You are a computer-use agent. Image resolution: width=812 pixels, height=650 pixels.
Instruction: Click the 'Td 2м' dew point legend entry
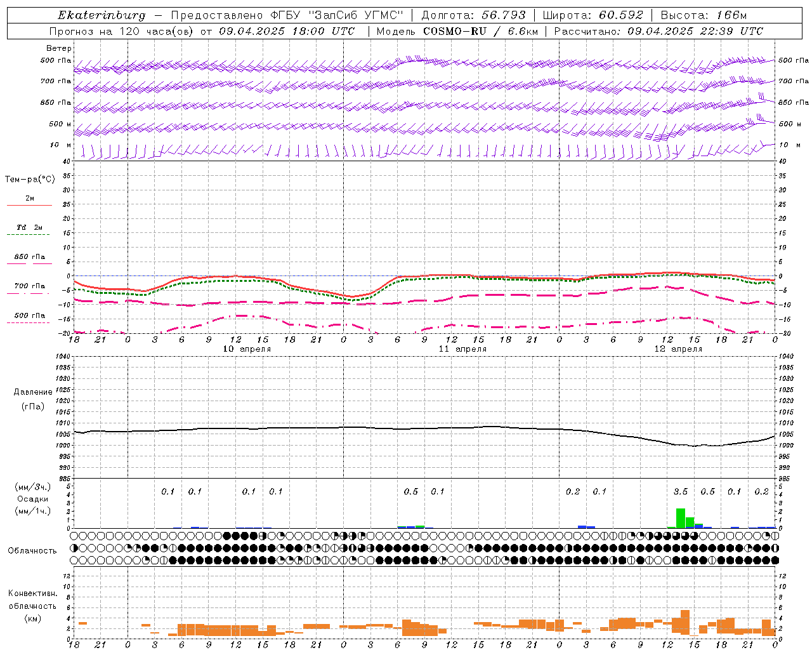click(30, 227)
